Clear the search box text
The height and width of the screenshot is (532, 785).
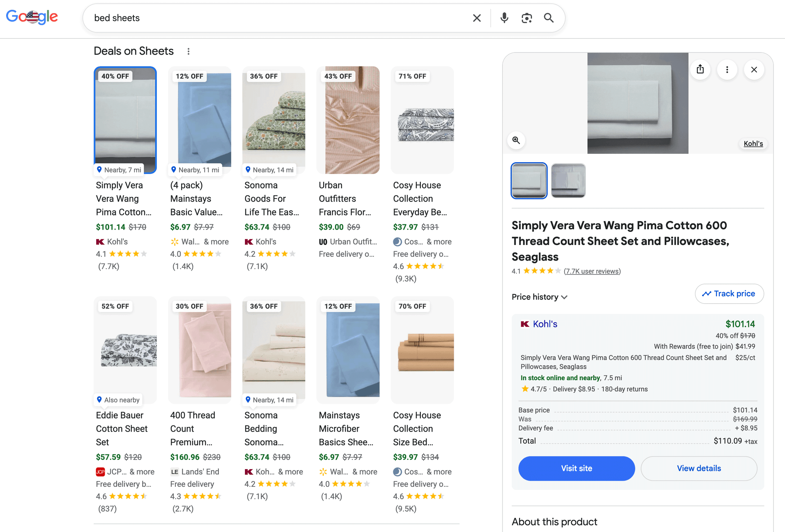(x=477, y=18)
